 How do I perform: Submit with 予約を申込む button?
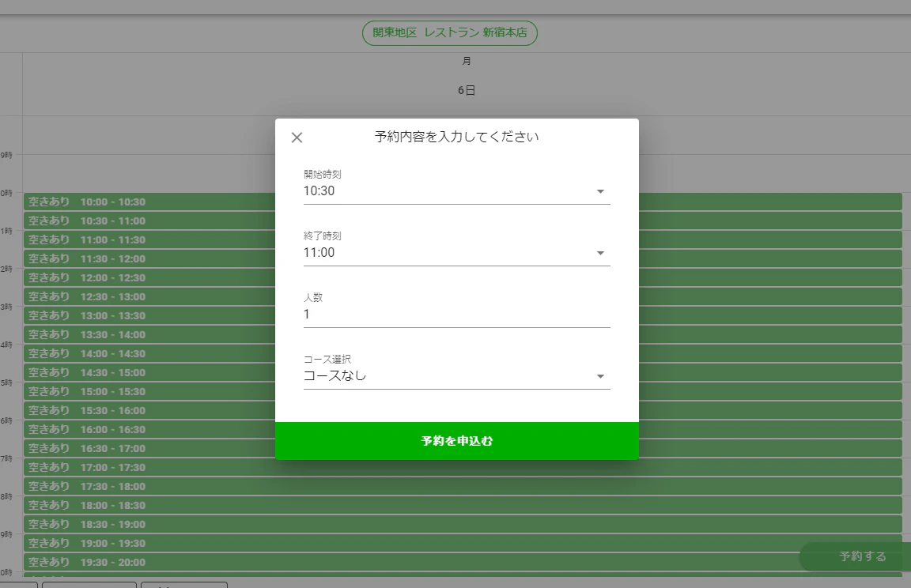pos(456,441)
